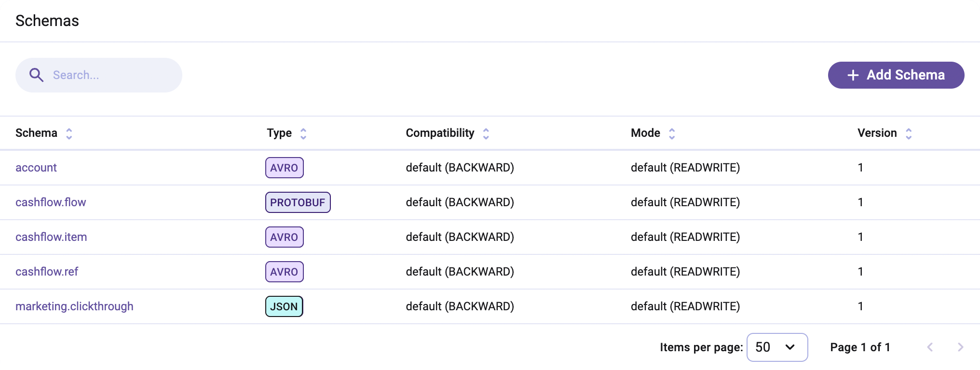The image size is (980, 370).
Task: Open the items per page dropdown
Action: [x=777, y=347]
